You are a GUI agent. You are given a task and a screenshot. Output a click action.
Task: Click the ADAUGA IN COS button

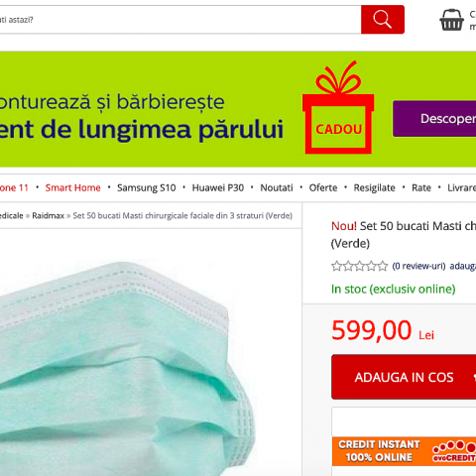404,377
